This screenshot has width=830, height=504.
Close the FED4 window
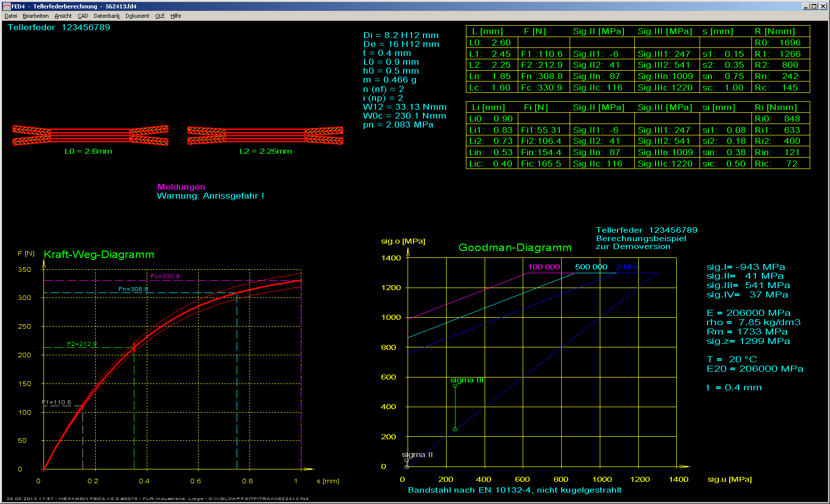tap(823, 6)
